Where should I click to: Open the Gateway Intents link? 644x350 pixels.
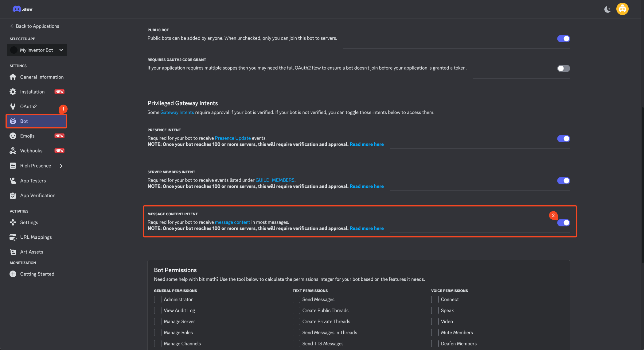(x=177, y=113)
